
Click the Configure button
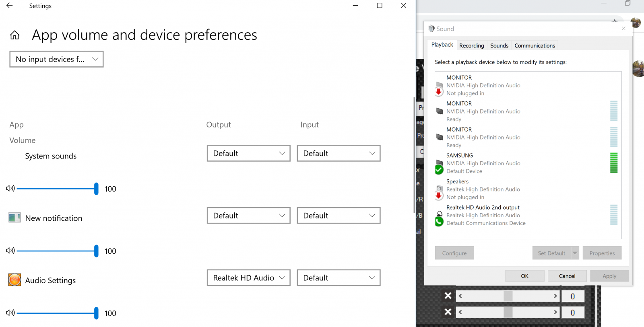click(454, 253)
